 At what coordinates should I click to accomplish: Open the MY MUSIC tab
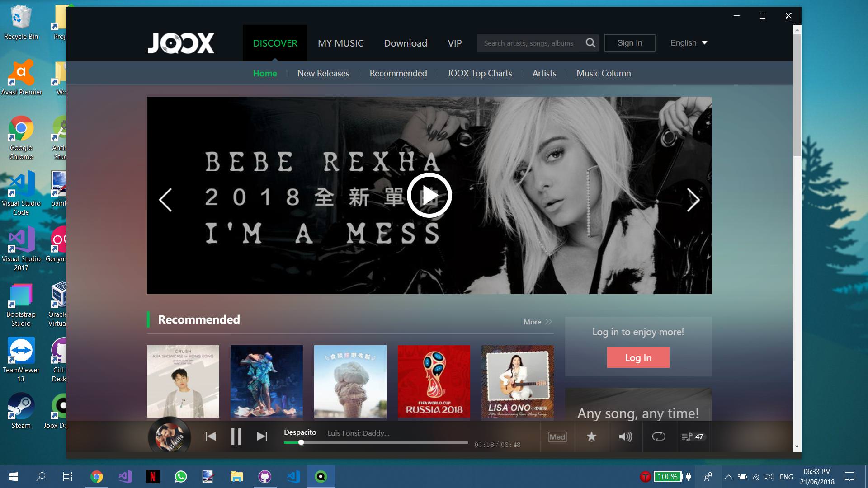point(340,43)
